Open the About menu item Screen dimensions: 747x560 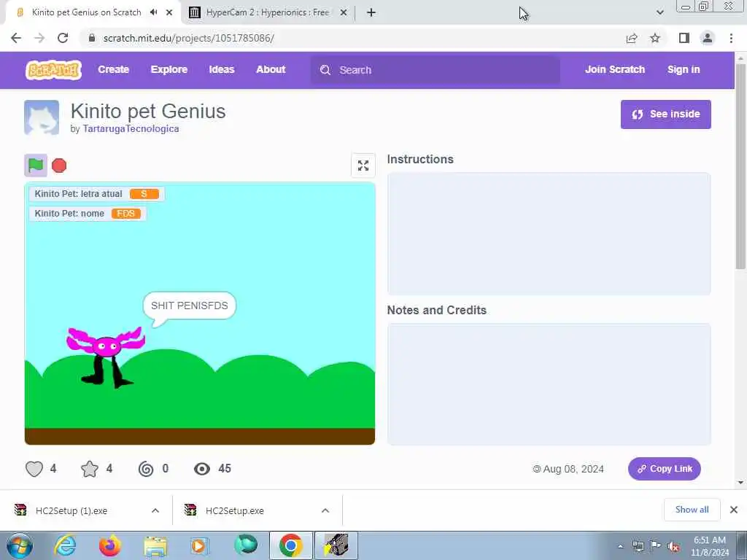click(x=271, y=69)
